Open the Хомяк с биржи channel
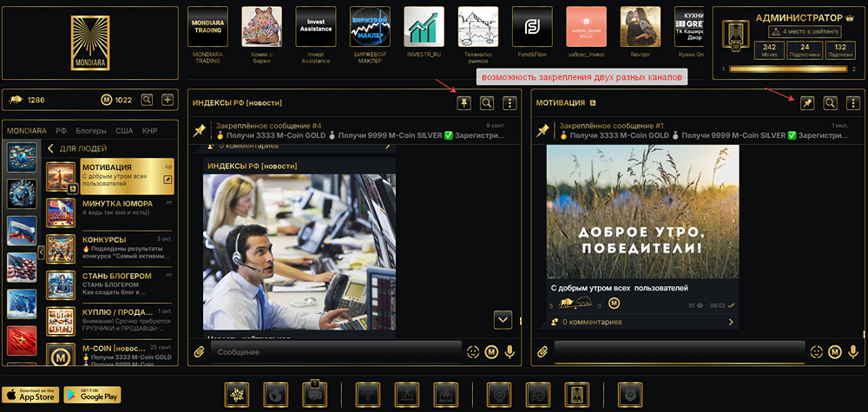The height and width of the screenshot is (412, 868). (261, 27)
